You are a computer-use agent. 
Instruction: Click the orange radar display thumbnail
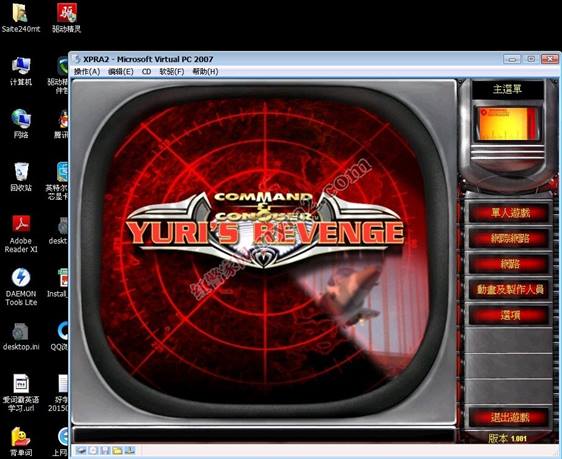click(x=507, y=124)
